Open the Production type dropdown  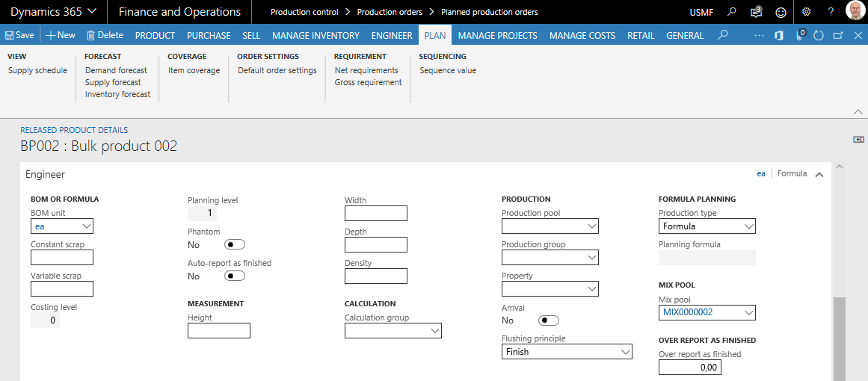coord(749,226)
